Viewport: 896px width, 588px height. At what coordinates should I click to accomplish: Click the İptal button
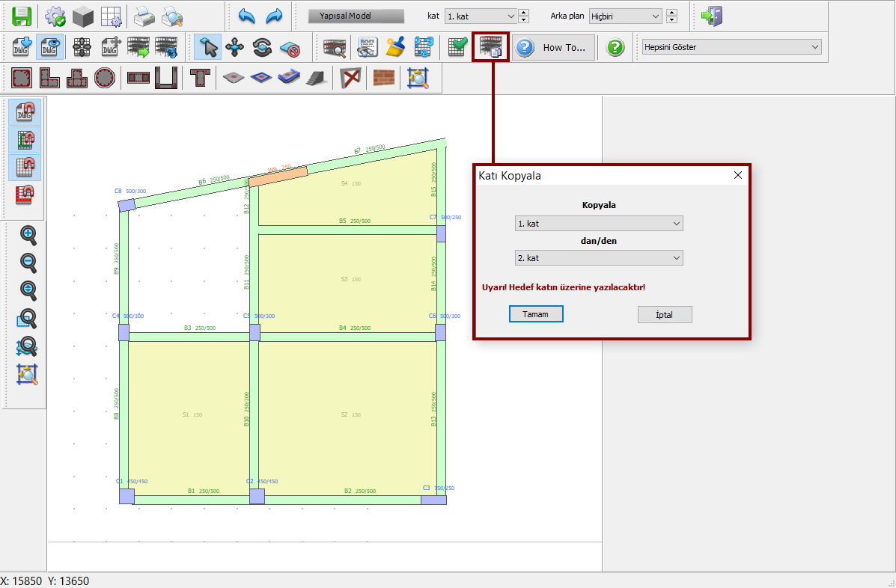(x=664, y=315)
